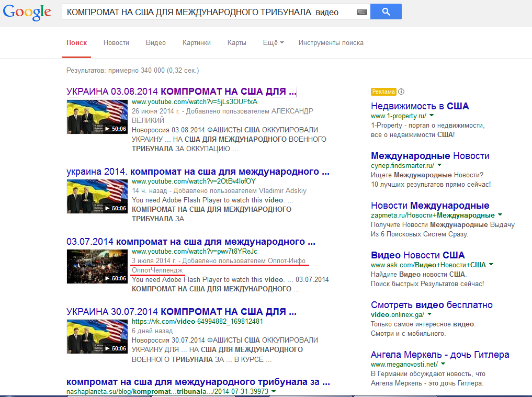Play the thumbnail of украина 2014 result
Viewport: 532px width, 397px height.
pyautogui.click(x=97, y=196)
